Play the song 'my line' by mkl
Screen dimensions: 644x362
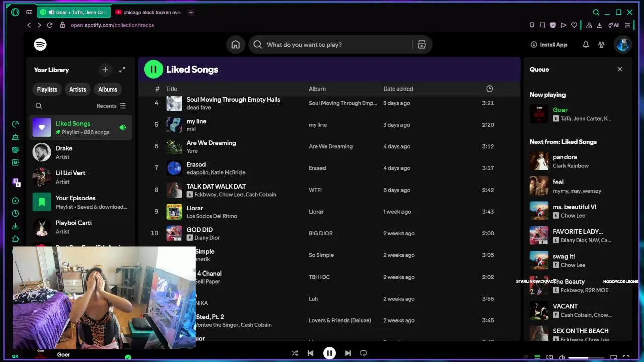(329, 125)
